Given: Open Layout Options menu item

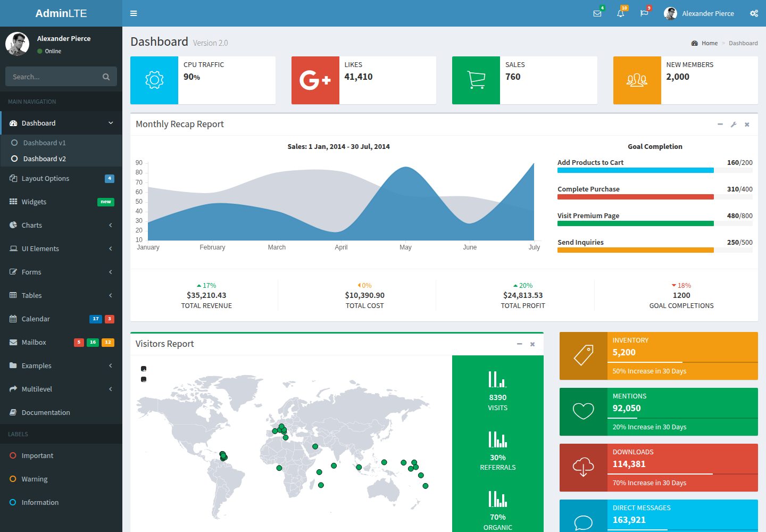Looking at the screenshot, I should [x=61, y=178].
